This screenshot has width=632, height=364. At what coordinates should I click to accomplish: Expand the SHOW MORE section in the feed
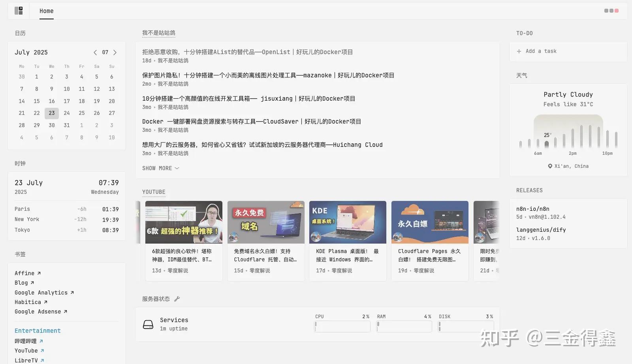160,168
